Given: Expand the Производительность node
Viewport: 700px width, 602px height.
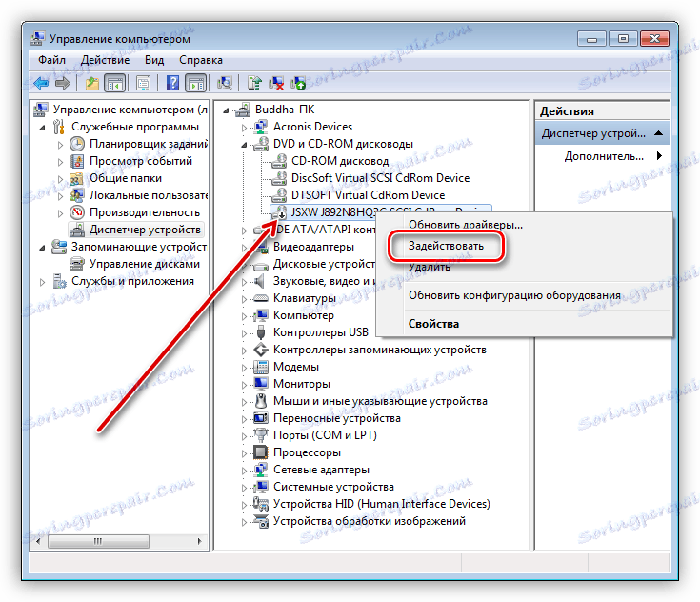Looking at the screenshot, I should 60,213.
